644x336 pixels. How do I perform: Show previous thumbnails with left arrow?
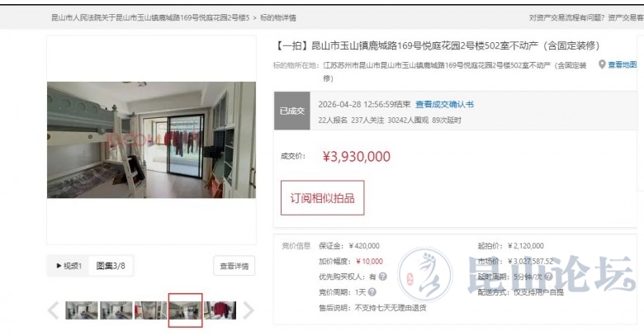[x=54, y=310]
